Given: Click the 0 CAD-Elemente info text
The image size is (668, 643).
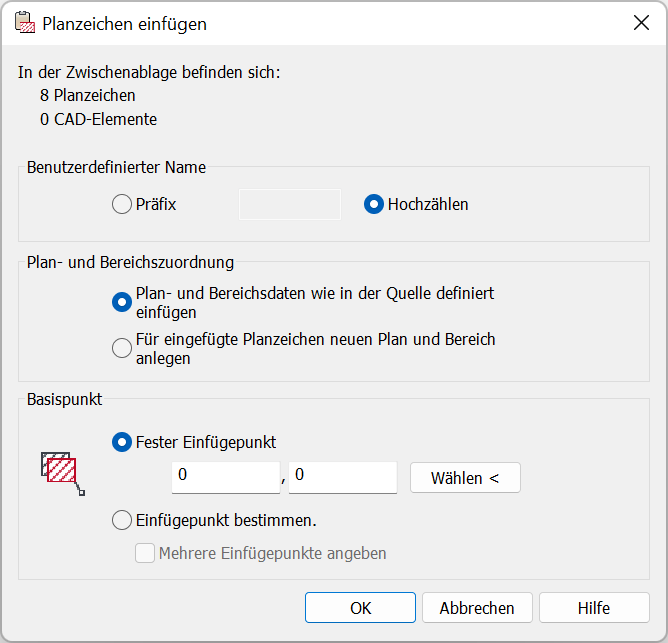Looking at the screenshot, I should tap(98, 119).
